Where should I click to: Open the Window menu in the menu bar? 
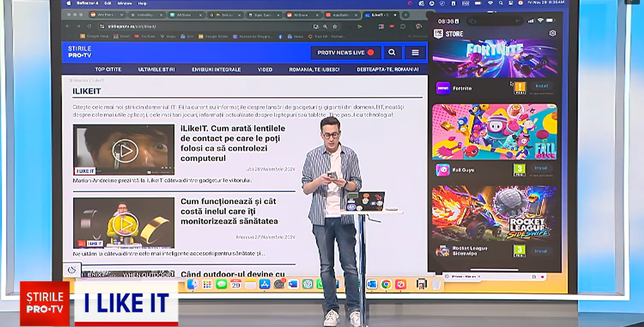pyautogui.click(x=125, y=3)
